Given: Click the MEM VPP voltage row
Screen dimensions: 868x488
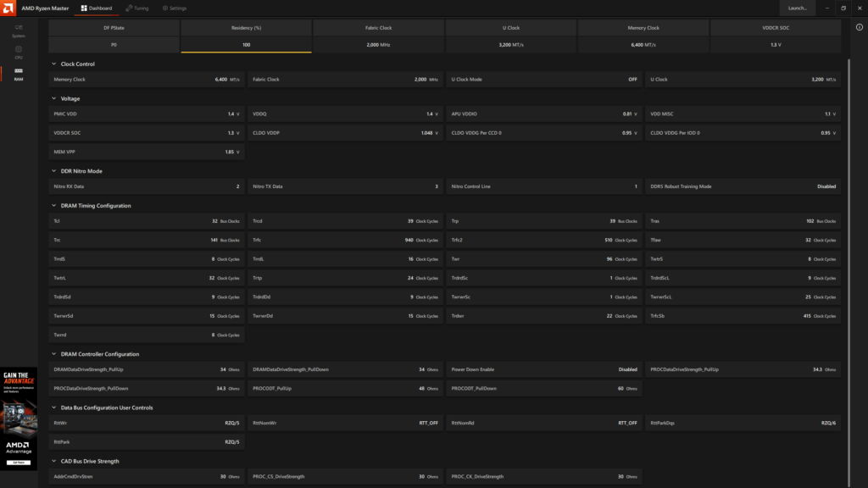Looking at the screenshot, I should 146,152.
